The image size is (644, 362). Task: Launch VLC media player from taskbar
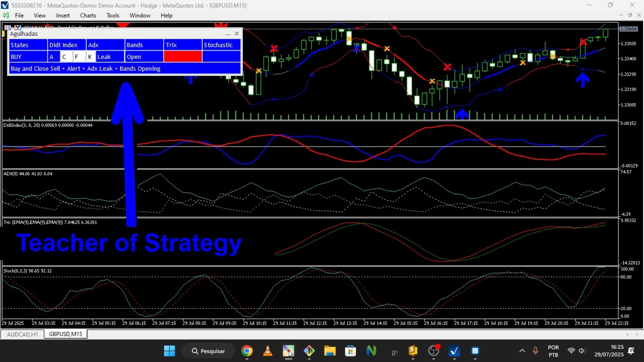click(267, 351)
